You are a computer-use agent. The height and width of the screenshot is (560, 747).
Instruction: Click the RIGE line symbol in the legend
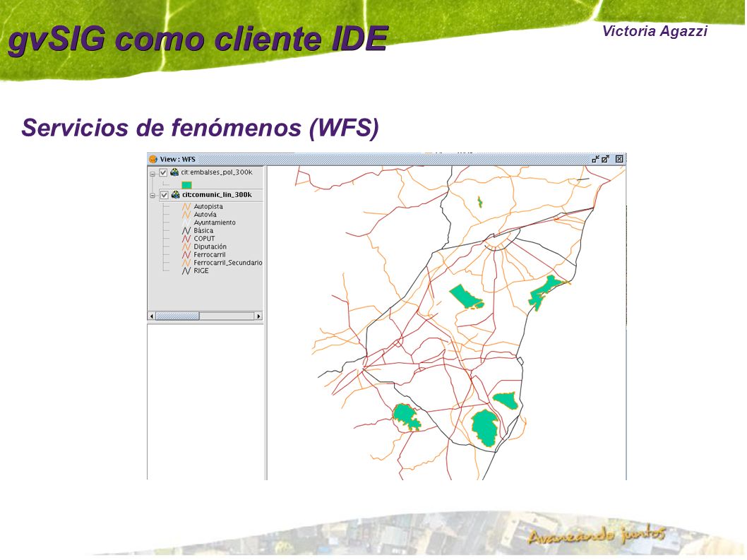tap(186, 270)
